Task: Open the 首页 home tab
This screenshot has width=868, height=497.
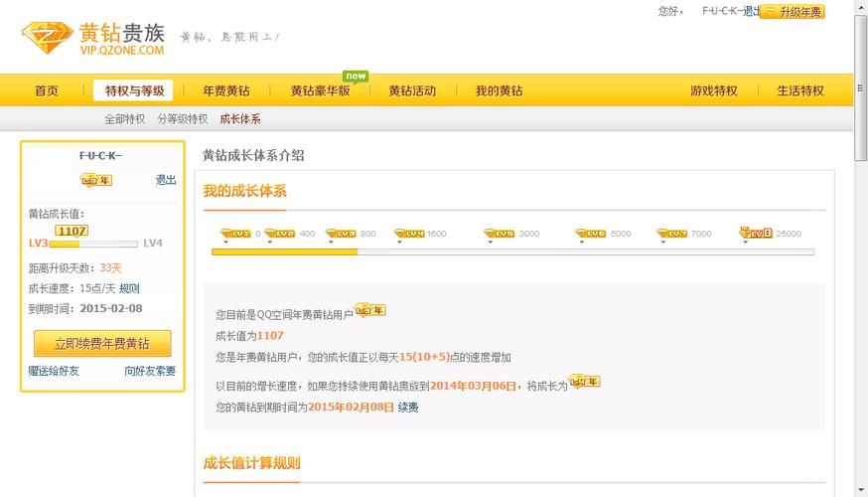Action: point(47,90)
